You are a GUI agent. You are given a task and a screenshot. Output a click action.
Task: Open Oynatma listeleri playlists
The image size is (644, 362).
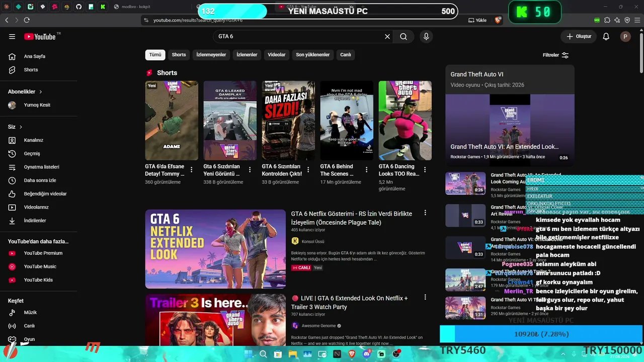point(38,167)
